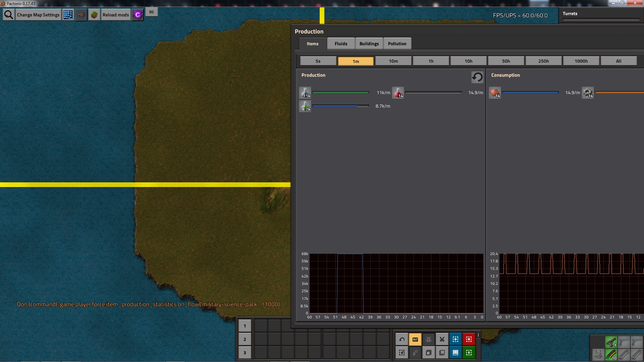This screenshot has height=362, width=644.
Task: Click the copy tool icon
Action: point(429,353)
